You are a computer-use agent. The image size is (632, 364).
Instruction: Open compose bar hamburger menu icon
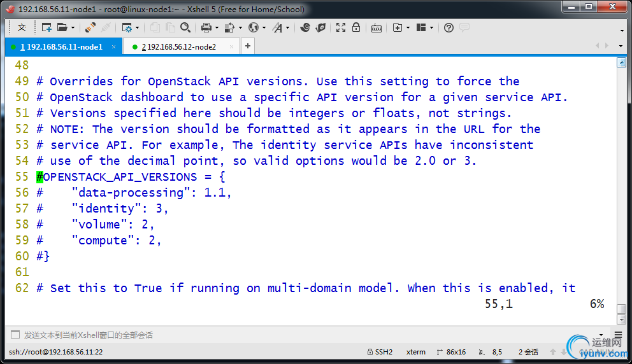pyautogui.click(x=618, y=335)
